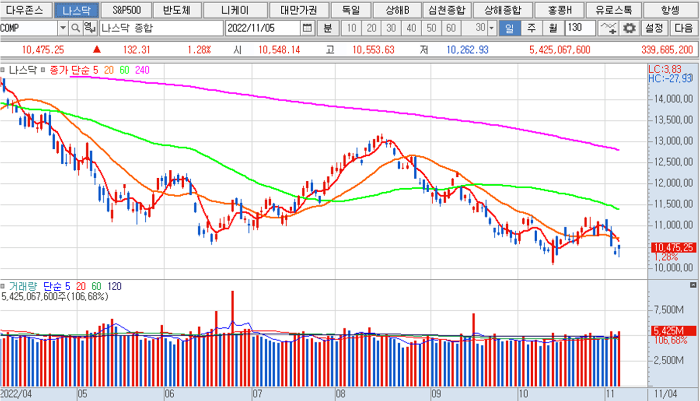Click the green 60-day moving average legend
The image size is (700, 401).
124,70
